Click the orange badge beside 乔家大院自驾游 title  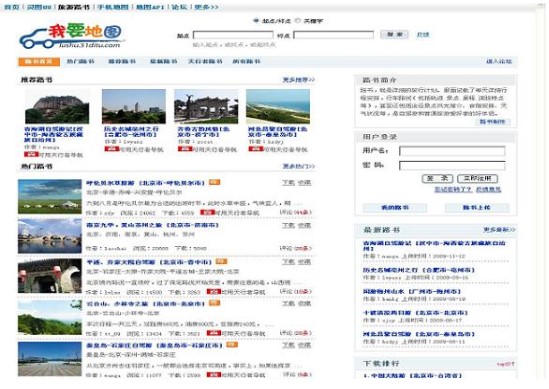click(x=221, y=262)
